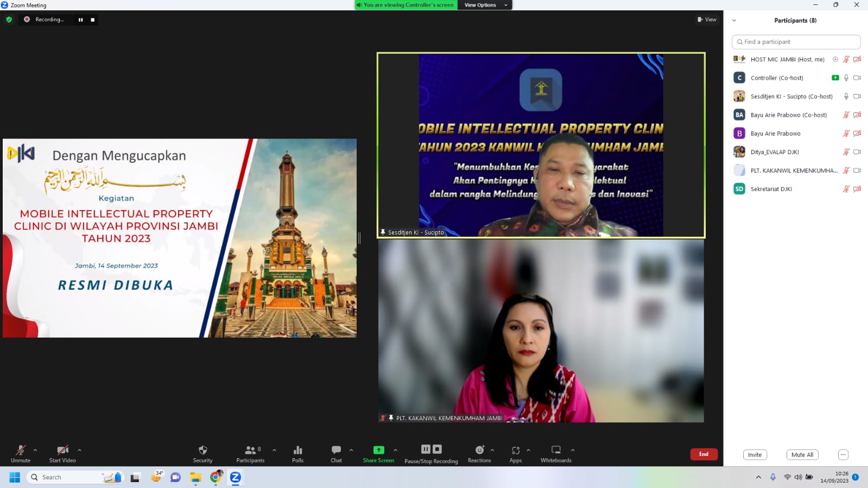The image size is (868, 488).
Task: Open Google Chrome from taskbar
Action: (216, 477)
